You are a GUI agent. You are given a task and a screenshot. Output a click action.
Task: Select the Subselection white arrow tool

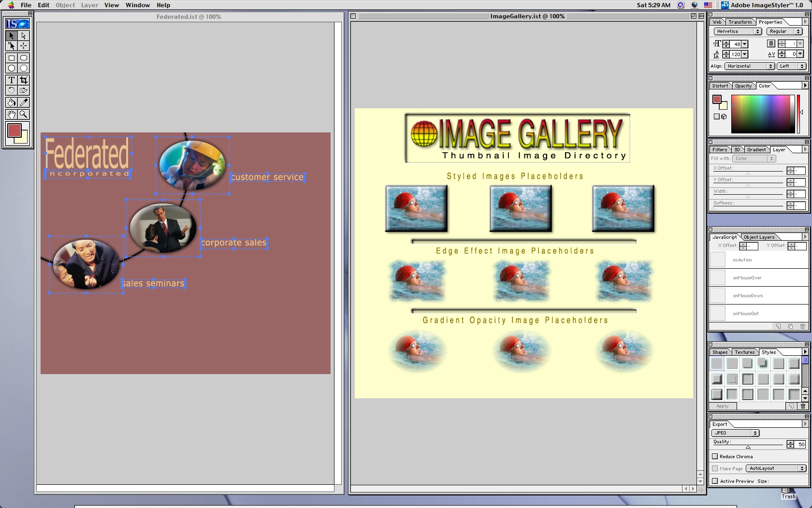tap(24, 36)
